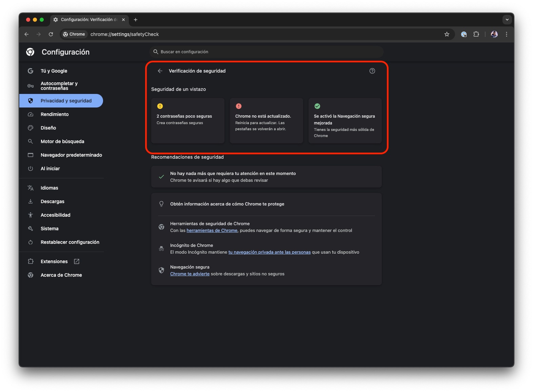Open Motor de búsqueda settings section
This screenshot has height=392, width=533.
click(62, 141)
